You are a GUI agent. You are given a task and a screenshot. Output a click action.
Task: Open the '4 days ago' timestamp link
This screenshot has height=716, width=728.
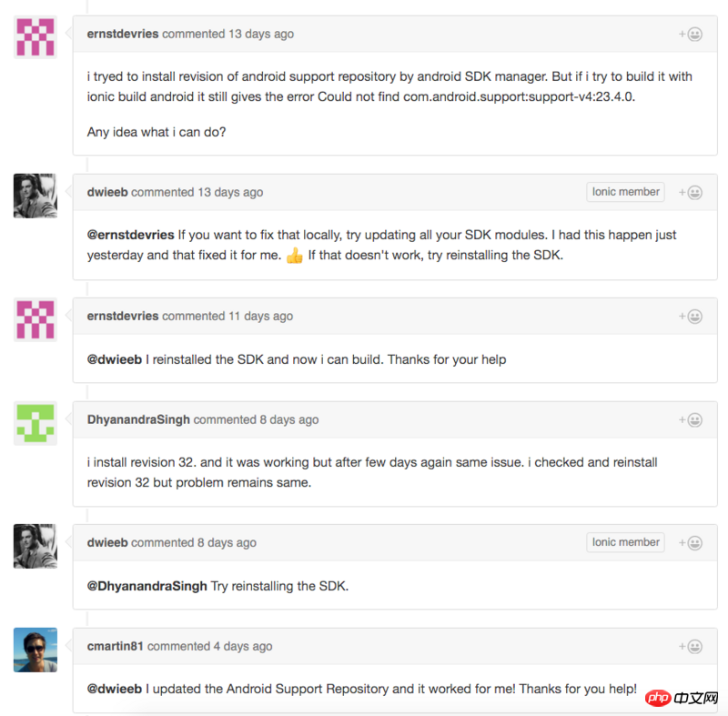coord(243,646)
